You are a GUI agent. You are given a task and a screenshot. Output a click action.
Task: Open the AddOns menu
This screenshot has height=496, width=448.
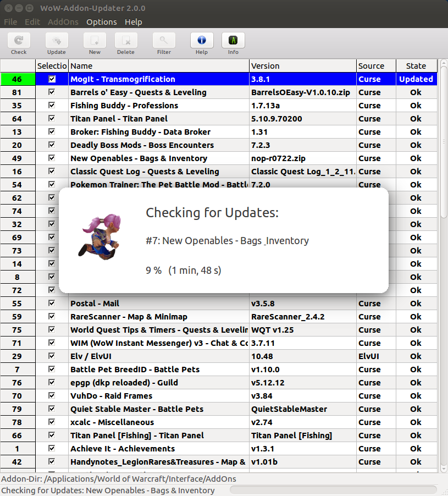coord(63,22)
